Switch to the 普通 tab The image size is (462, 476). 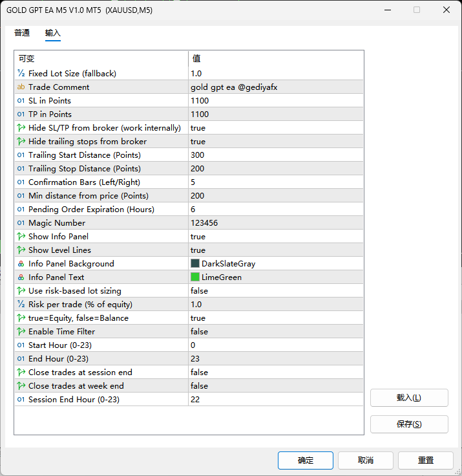[22, 33]
